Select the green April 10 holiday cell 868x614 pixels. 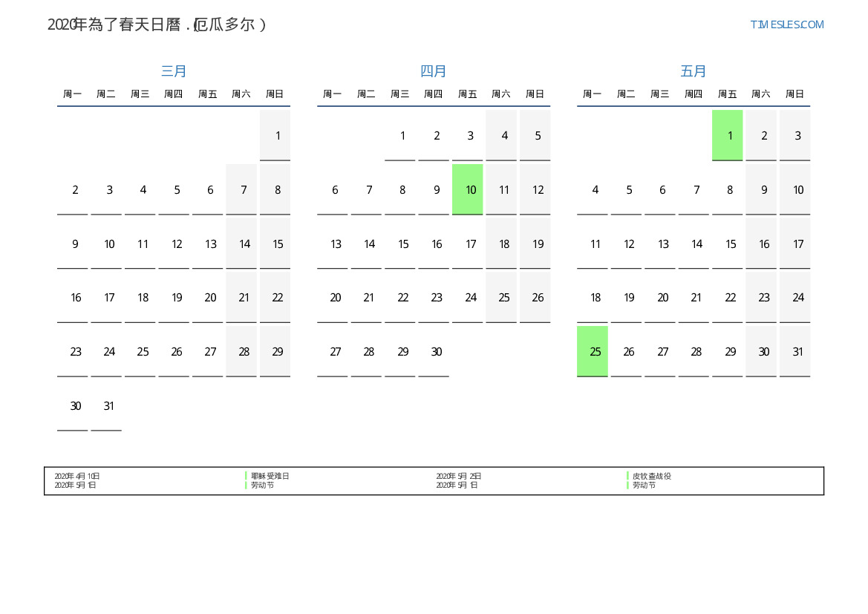coord(468,189)
